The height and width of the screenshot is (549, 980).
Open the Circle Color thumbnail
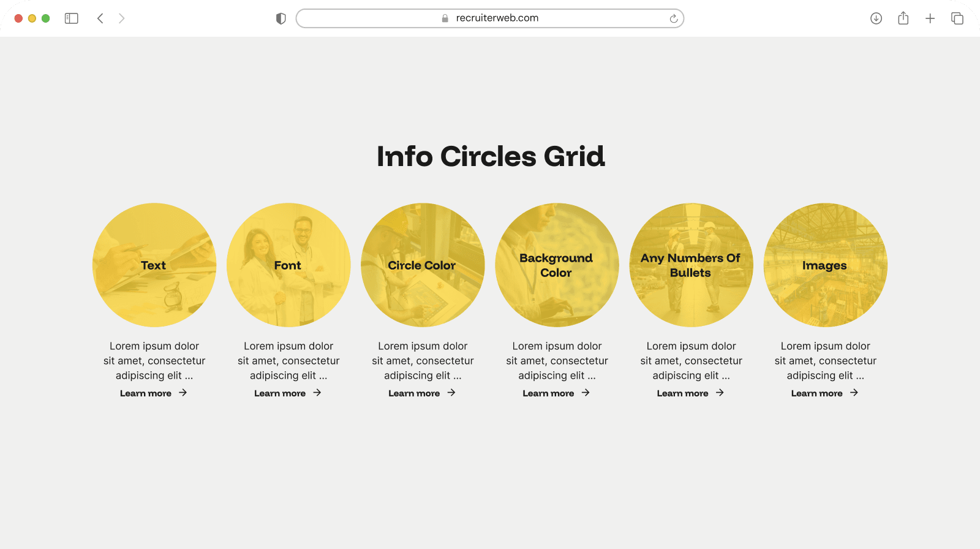pos(423,265)
